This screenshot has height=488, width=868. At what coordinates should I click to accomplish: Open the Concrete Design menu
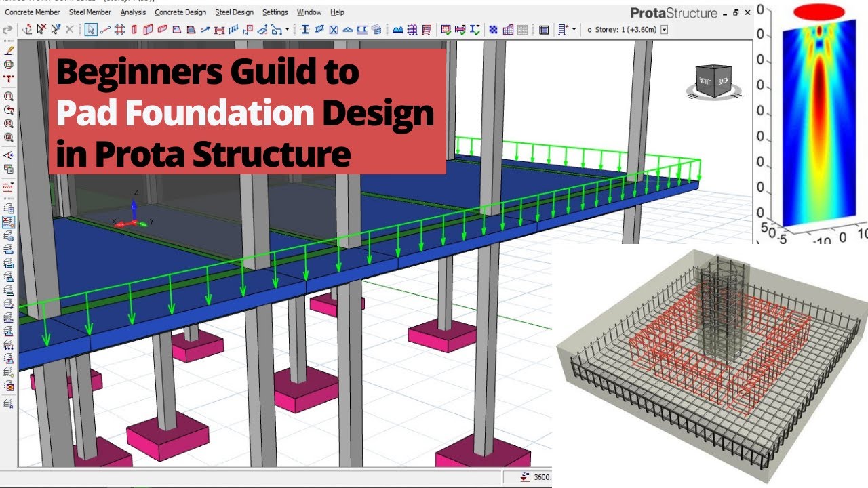pyautogui.click(x=180, y=12)
